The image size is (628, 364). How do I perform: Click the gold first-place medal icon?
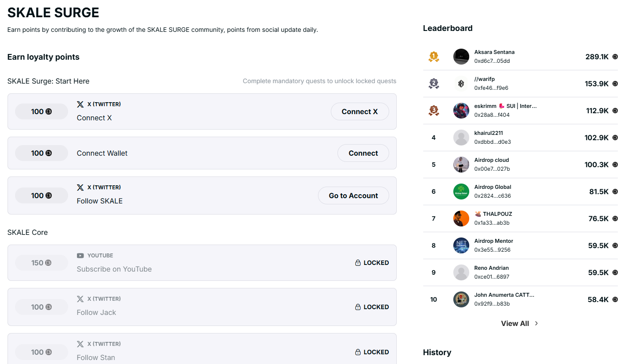433,57
